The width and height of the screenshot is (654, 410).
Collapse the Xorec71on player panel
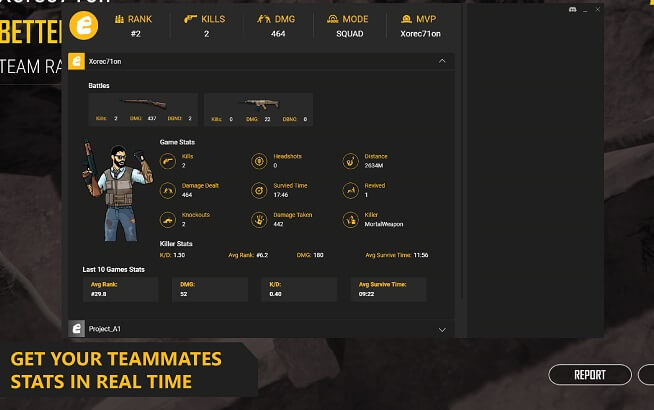pos(442,61)
